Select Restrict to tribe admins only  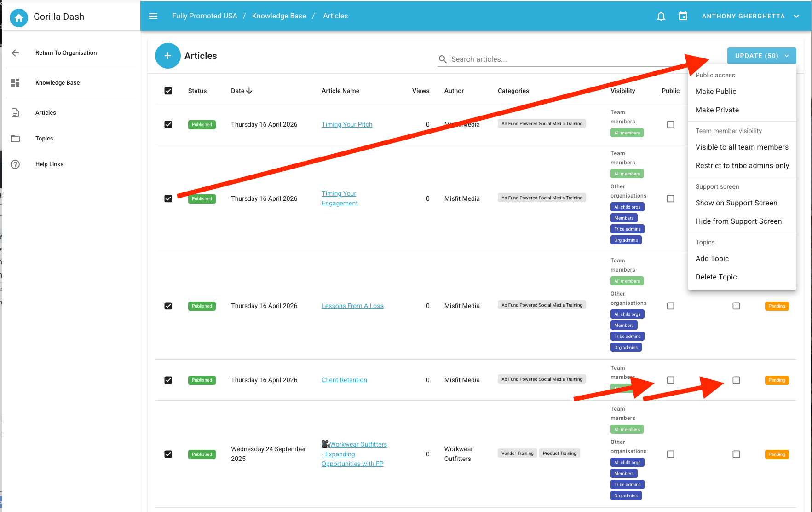(x=742, y=166)
